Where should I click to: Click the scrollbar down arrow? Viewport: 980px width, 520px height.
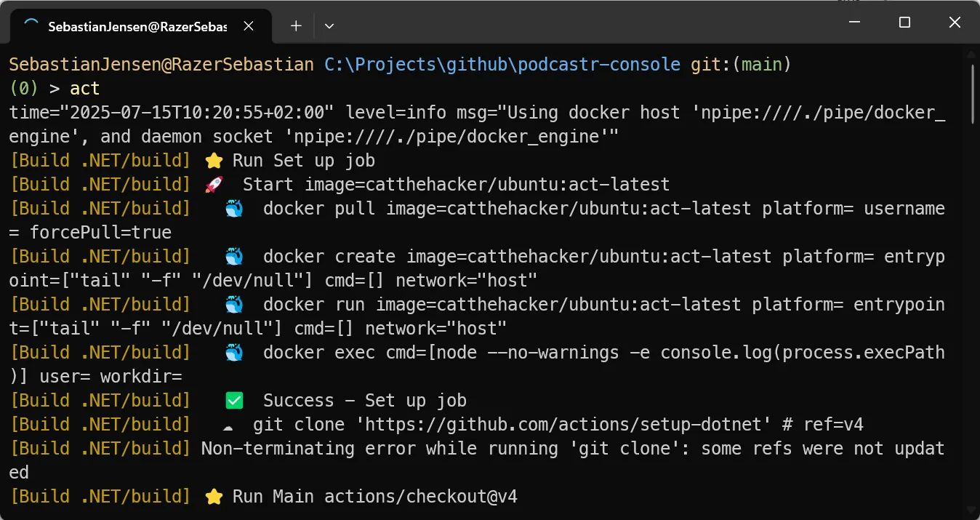coord(973,509)
